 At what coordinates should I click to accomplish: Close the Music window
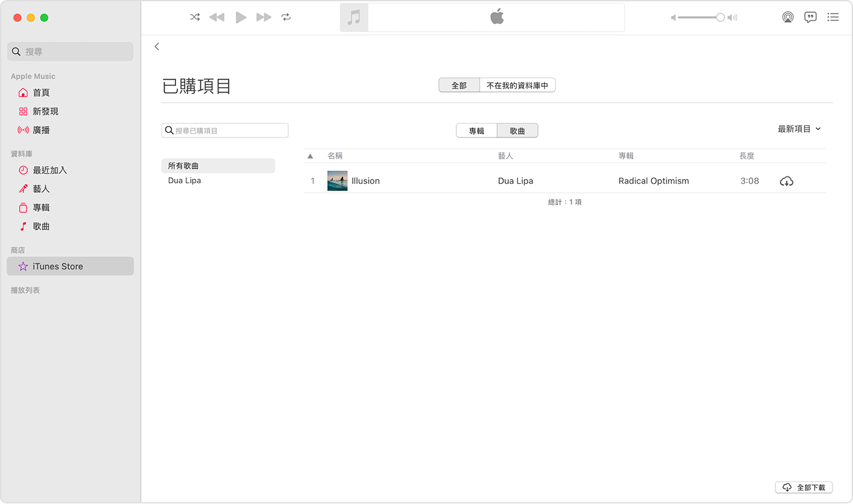pyautogui.click(x=17, y=18)
